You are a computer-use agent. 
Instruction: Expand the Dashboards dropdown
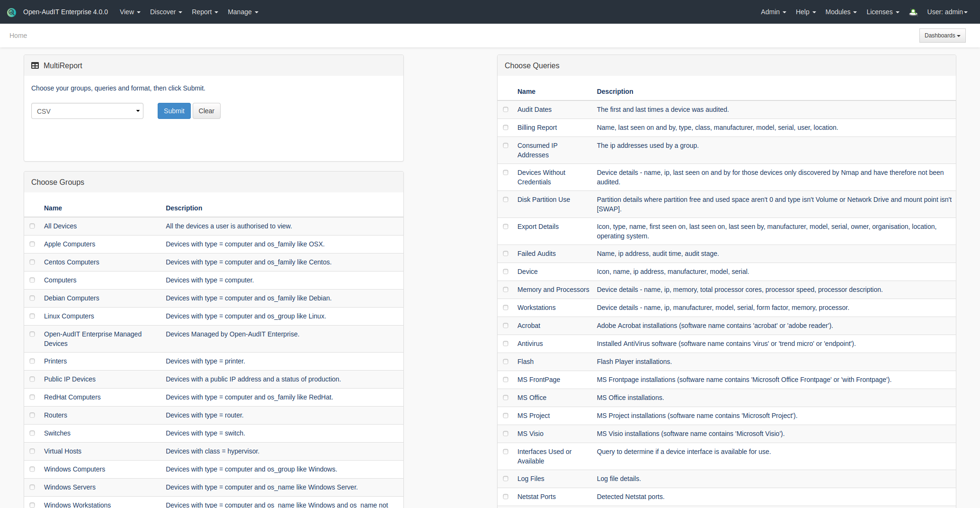click(942, 36)
